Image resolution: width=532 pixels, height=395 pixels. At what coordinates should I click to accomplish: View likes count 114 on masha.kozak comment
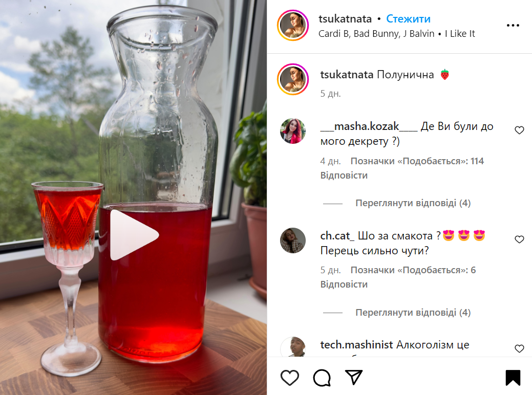pos(417,161)
